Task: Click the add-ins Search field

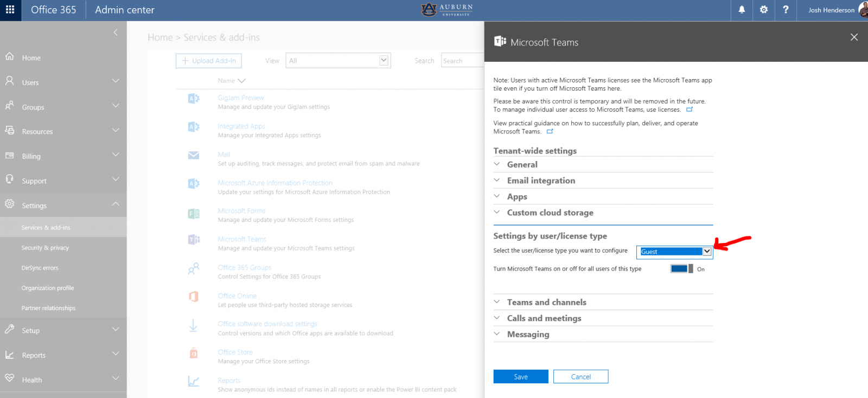Action: point(463,61)
